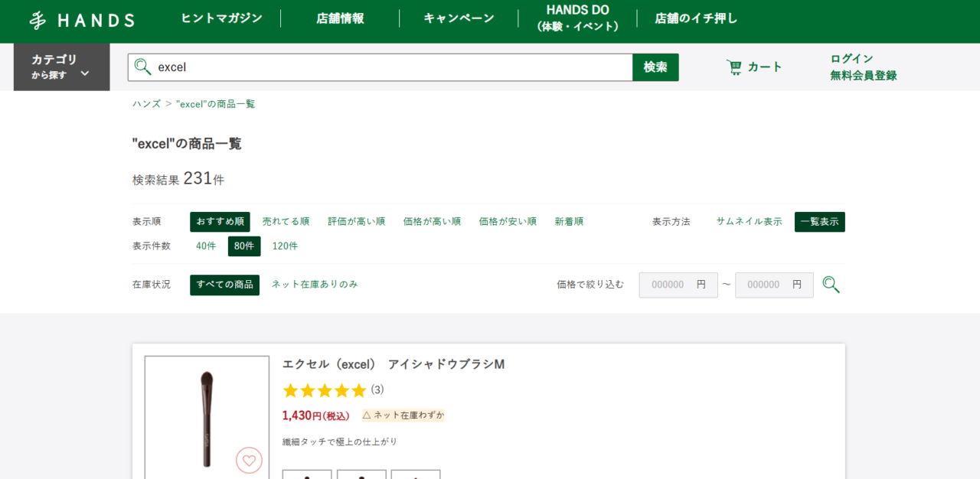980x479 pixels.
Task: Open エクセル アイシャドウブラシM product title
Action: click(x=394, y=364)
